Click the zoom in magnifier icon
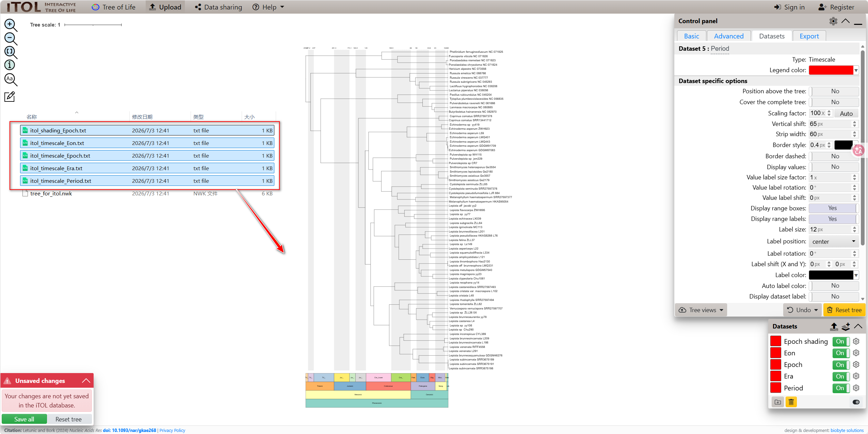Image resolution: width=868 pixels, height=434 pixels. click(x=10, y=25)
